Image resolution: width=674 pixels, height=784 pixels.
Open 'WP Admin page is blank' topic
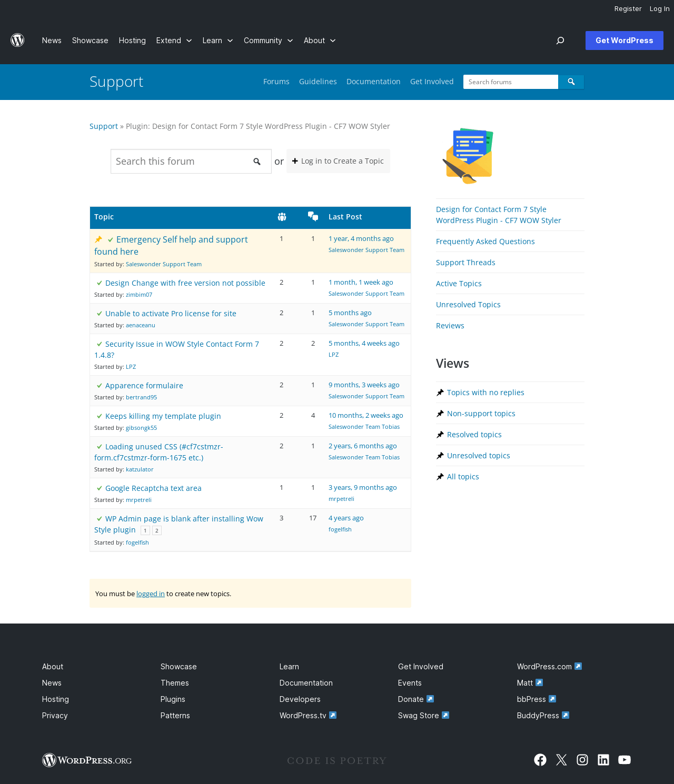click(179, 524)
